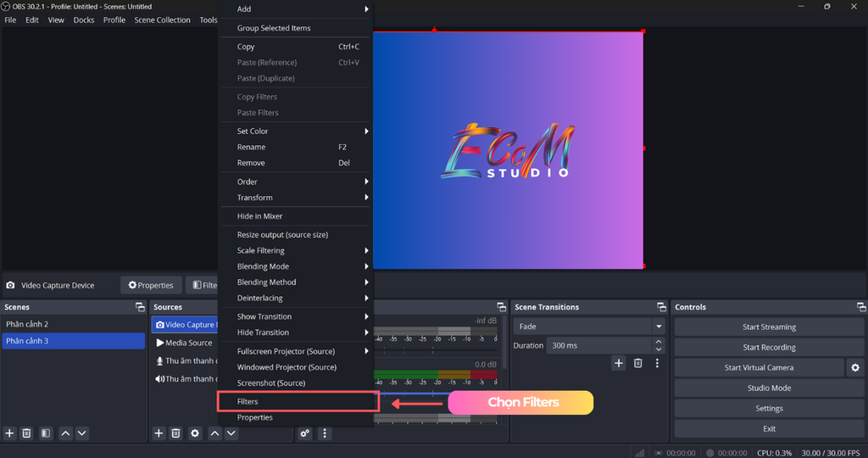Increase Duration with the stepper up arrow
Image resolution: width=868 pixels, height=458 pixels.
tap(659, 342)
